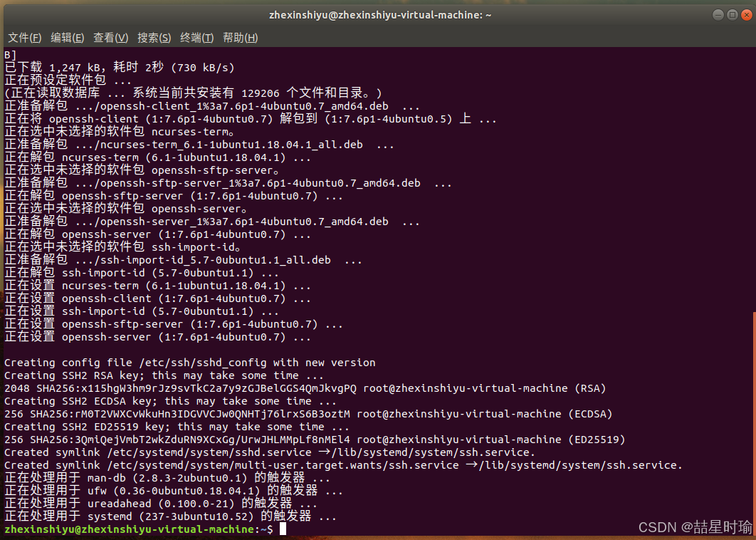The image size is (756, 540).
Task: Open the 查看(V) menu
Action: (111, 38)
